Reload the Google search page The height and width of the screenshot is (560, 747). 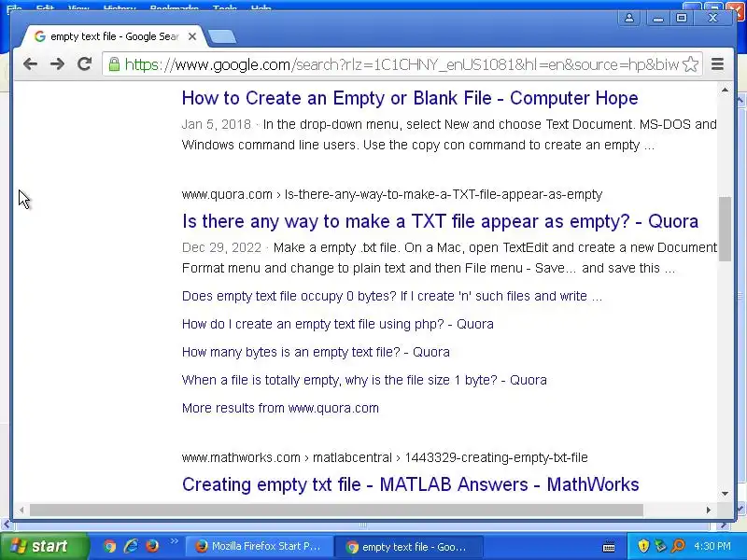point(84,63)
